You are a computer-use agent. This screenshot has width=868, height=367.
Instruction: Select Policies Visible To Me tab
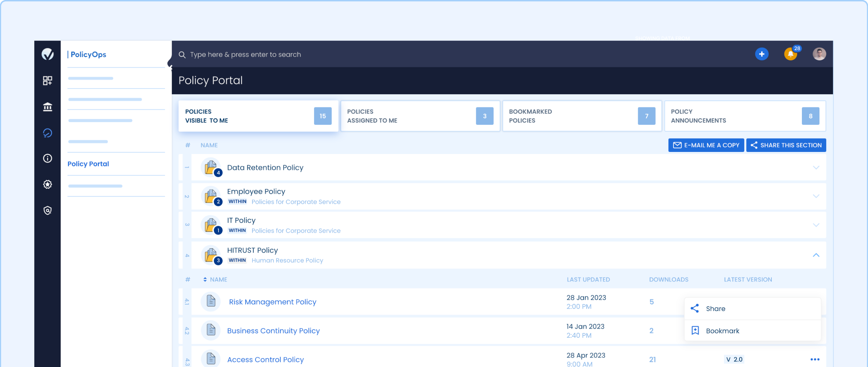258,116
